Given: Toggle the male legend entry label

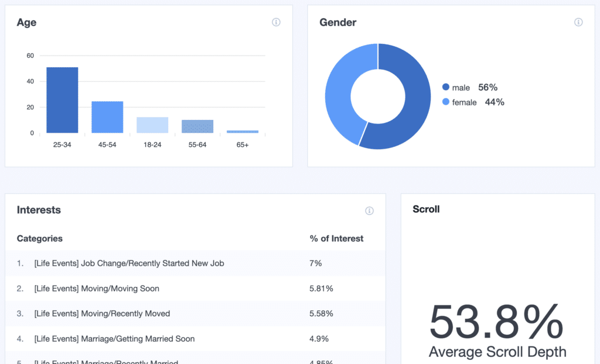Looking at the screenshot, I should (461, 88).
